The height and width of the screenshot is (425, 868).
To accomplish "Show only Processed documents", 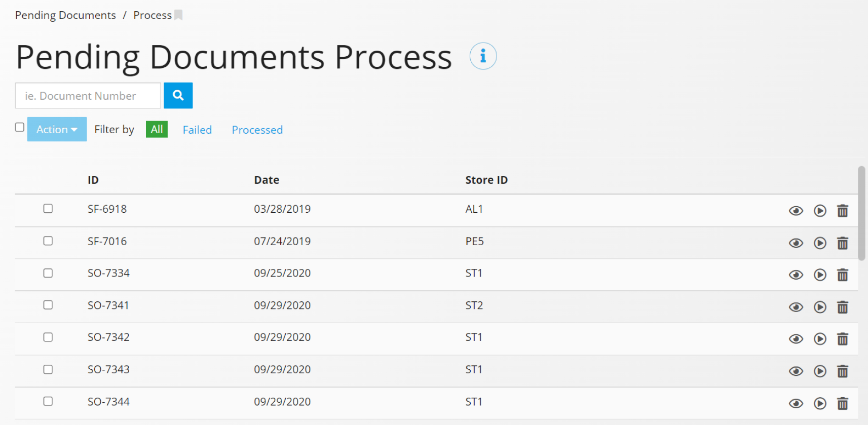I will click(x=257, y=130).
